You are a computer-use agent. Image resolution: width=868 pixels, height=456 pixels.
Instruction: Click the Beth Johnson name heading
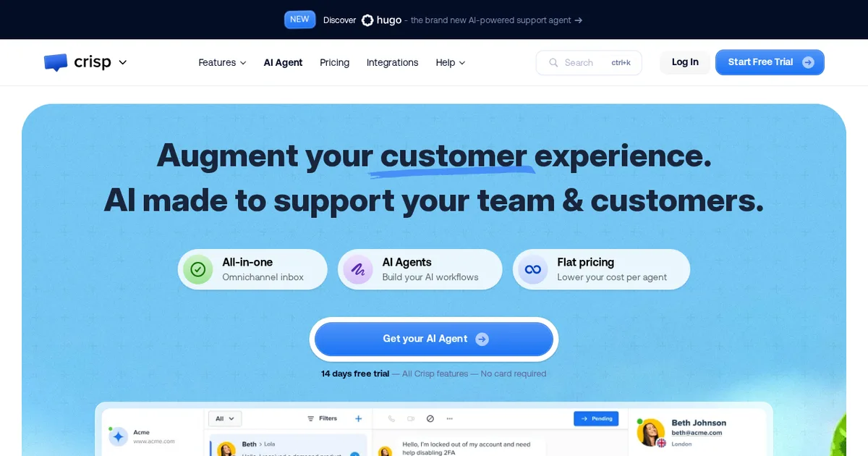click(x=699, y=423)
